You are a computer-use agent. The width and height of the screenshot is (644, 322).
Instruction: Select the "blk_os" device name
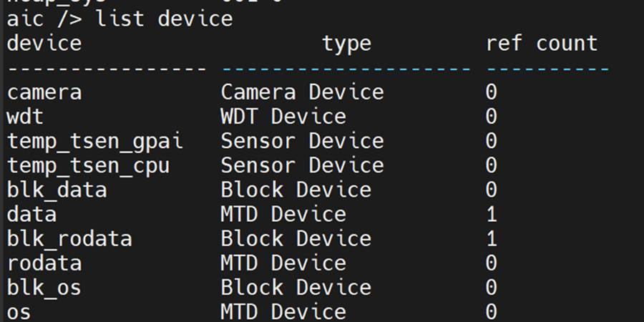click(x=44, y=287)
